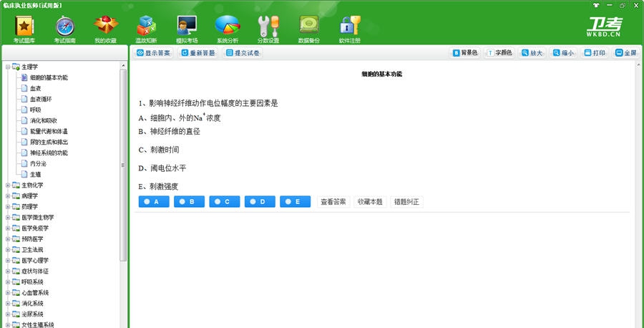Screen dimensions: 644x328
Task: Expand the 卫生法规 tree node
Action: coord(8,249)
